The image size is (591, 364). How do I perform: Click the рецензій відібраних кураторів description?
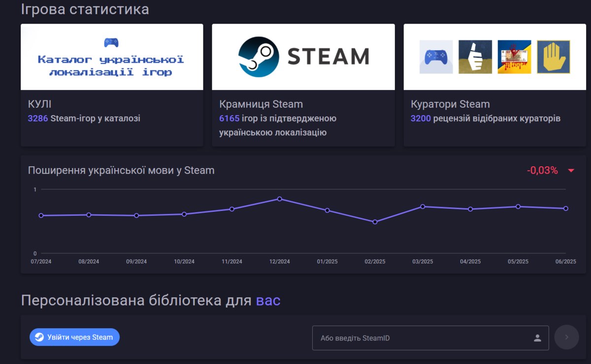[x=497, y=119]
